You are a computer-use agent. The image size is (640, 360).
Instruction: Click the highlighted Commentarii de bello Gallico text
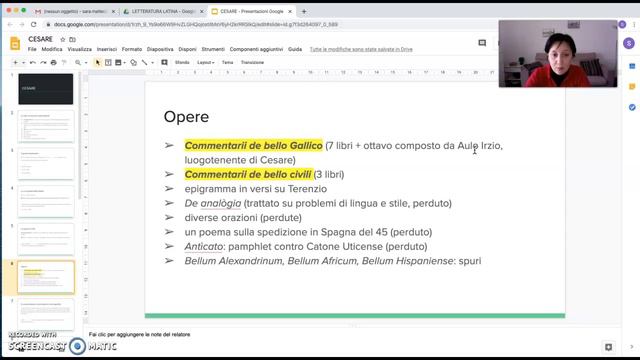tap(253, 146)
